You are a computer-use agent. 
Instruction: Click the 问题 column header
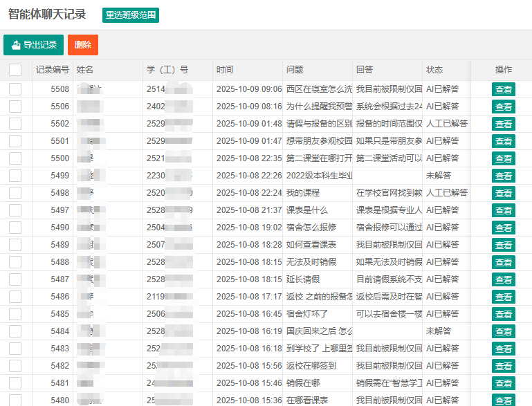295,70
